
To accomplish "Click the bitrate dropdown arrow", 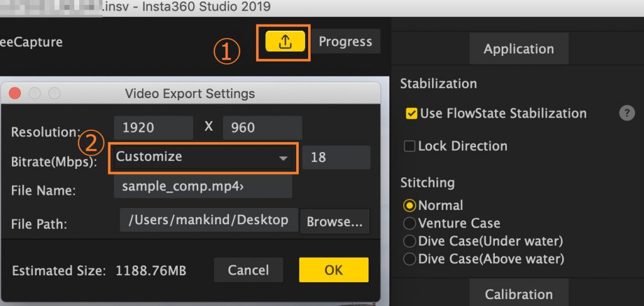I will (283, 158).
